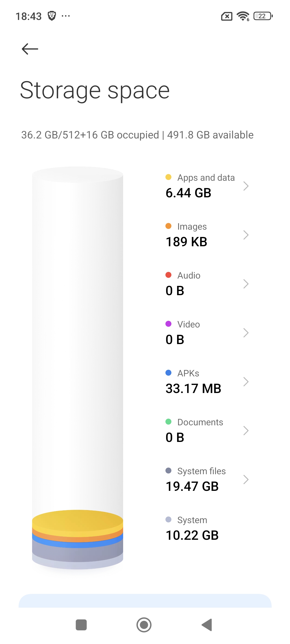Tap the yellow segment of storage cylinder
This screenshot has height=644, width=290.
[x=77, y=521]
